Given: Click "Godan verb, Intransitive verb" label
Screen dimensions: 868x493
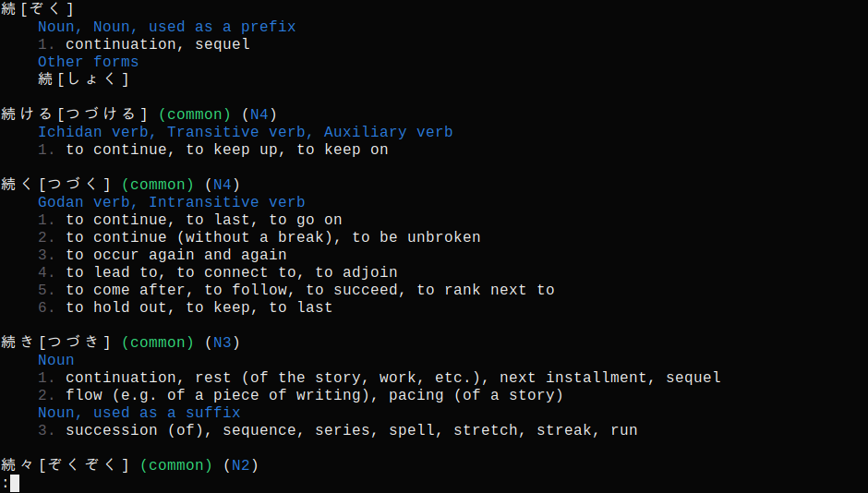Looking at the screenshot, I should coord(171,202).
